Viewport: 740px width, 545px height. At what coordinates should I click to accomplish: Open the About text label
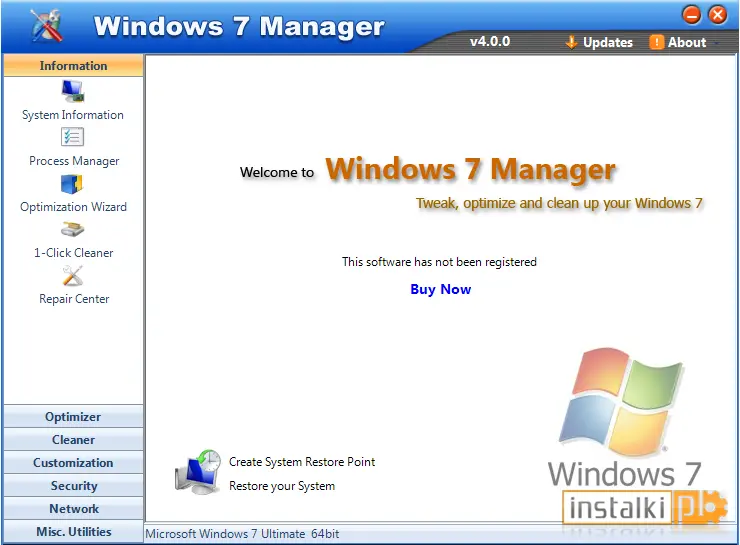[x=687, y=42]
